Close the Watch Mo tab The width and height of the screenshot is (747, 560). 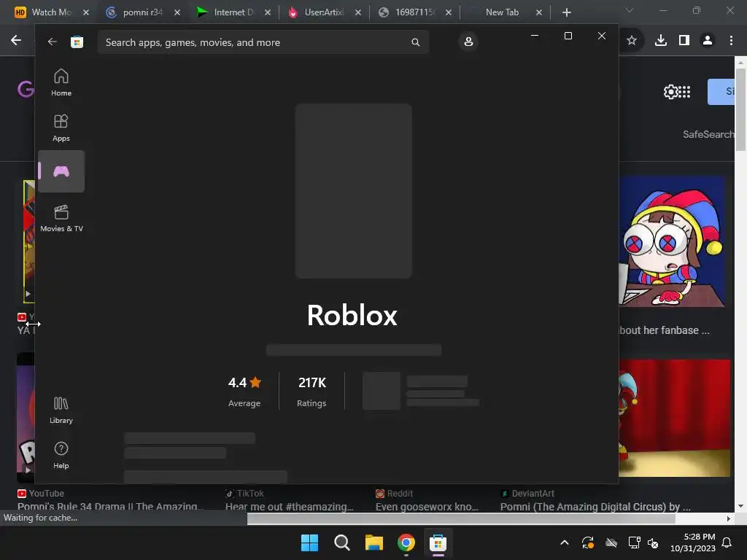86,12
